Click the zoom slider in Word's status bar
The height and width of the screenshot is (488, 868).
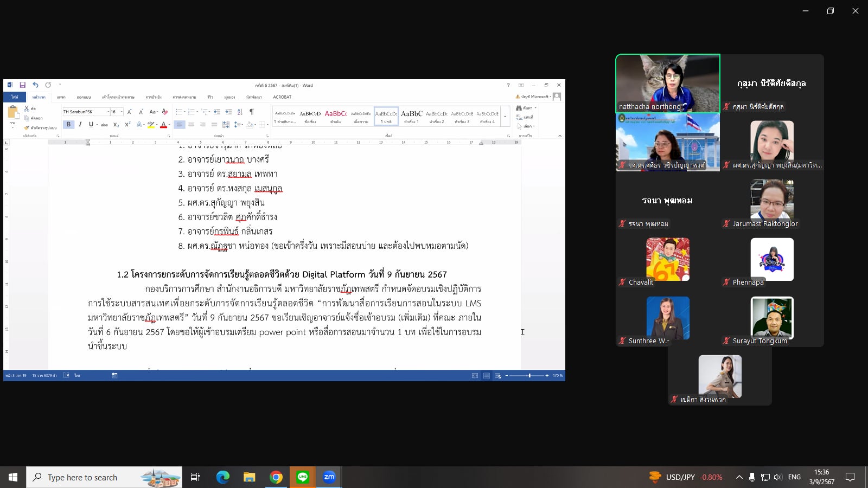[x=529, y=375]
